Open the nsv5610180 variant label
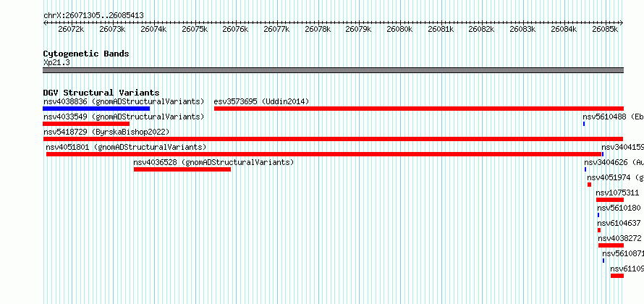 tap(619, 208)
